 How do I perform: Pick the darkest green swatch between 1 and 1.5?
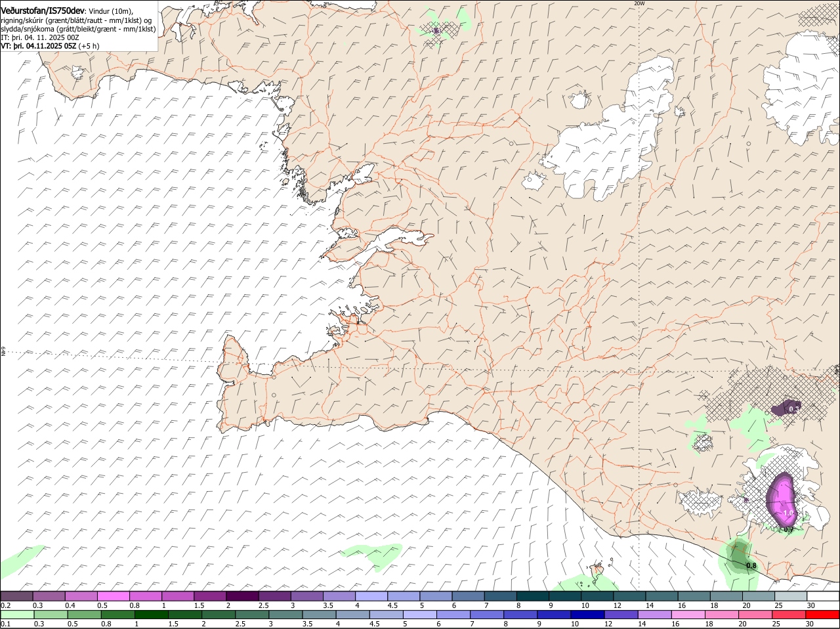coord(151,615)
